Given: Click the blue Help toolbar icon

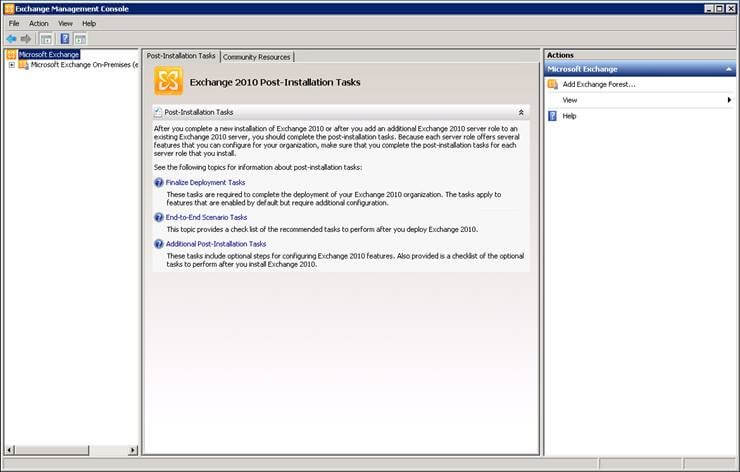Looking at the screenshot, I should (65, 39).
